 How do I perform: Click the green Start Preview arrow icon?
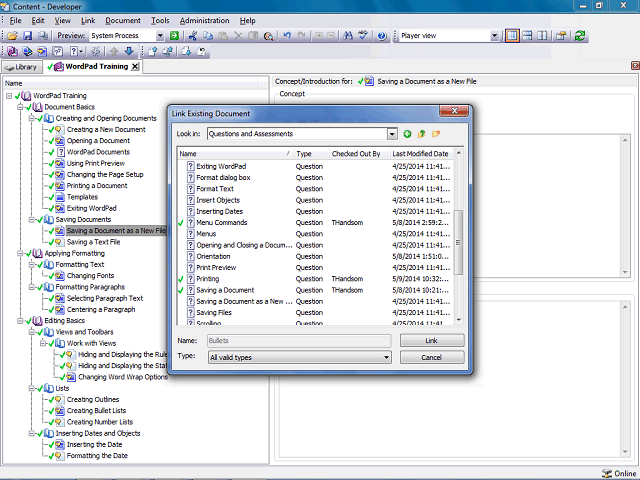coord(174,36)
